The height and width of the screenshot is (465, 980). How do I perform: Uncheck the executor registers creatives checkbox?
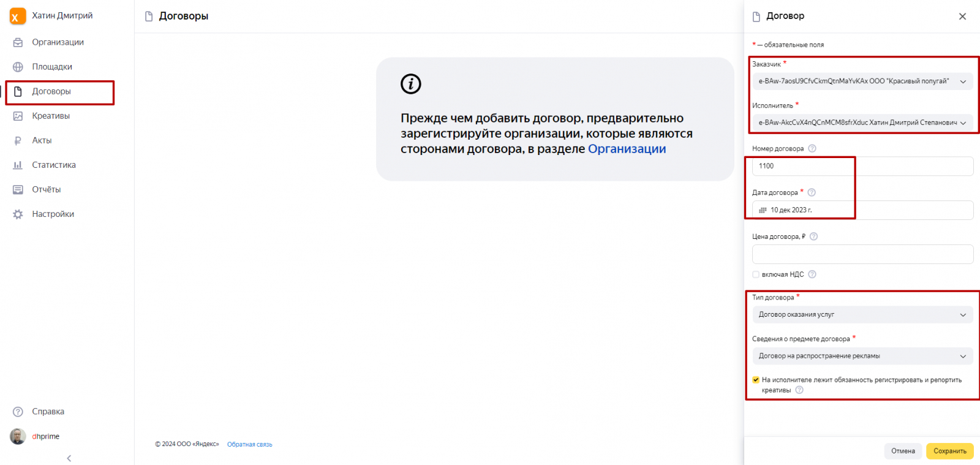(756, 380)
